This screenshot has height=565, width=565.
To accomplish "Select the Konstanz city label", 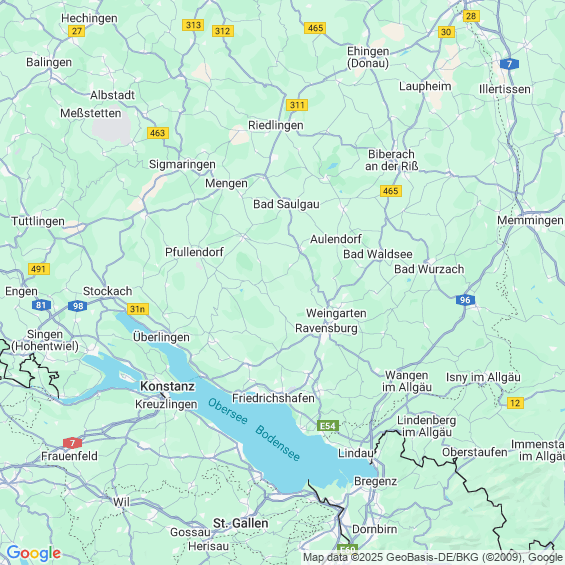I will click(x=168, y=386).
